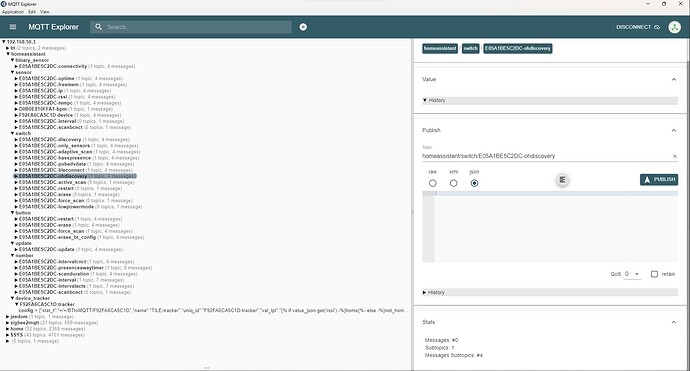This screenshot has height=371, width=690.
Task: Collapse the device_tracker node
Action: [x=12, y=298]
